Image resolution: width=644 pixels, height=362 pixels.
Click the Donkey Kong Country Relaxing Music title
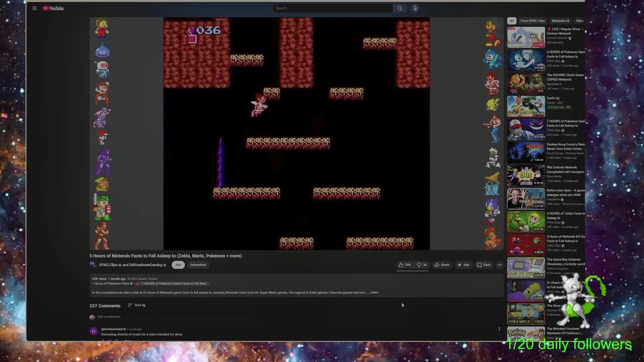pyautogui.click(x=565, y=146)
